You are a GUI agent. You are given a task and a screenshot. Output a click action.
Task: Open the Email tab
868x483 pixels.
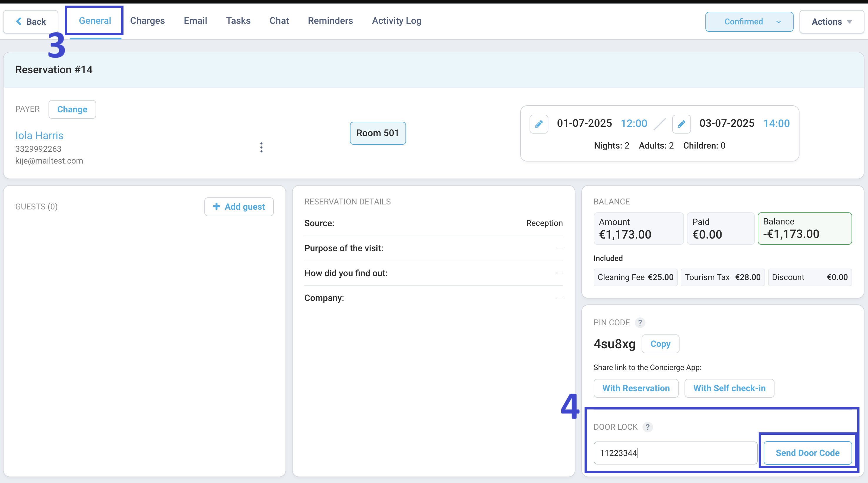196,21
